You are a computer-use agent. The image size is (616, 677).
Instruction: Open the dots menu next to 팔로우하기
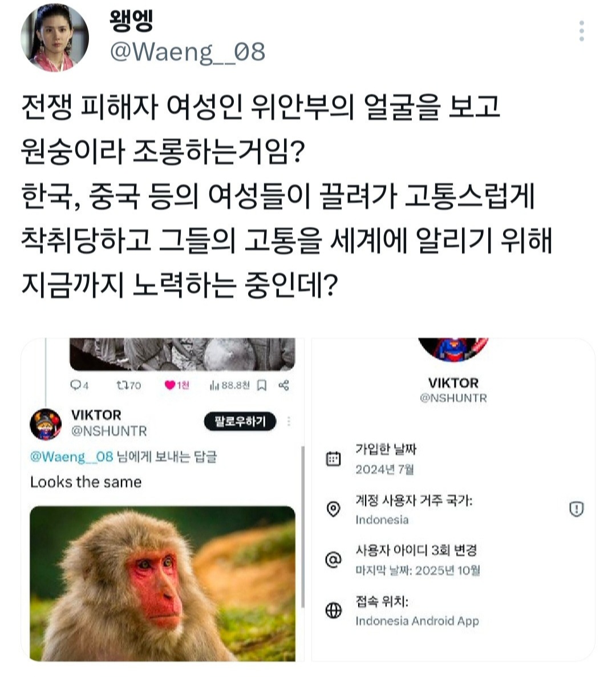[x=289, y=421]
